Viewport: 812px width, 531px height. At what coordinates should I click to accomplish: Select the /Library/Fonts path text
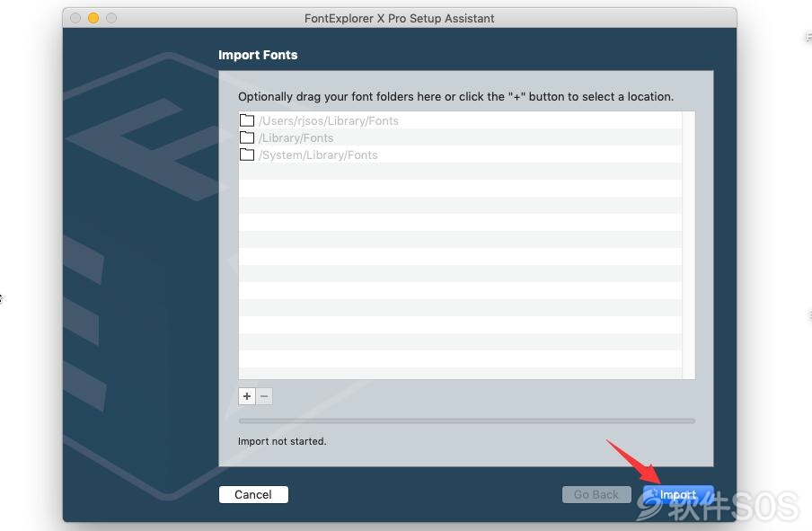(296, 137)
